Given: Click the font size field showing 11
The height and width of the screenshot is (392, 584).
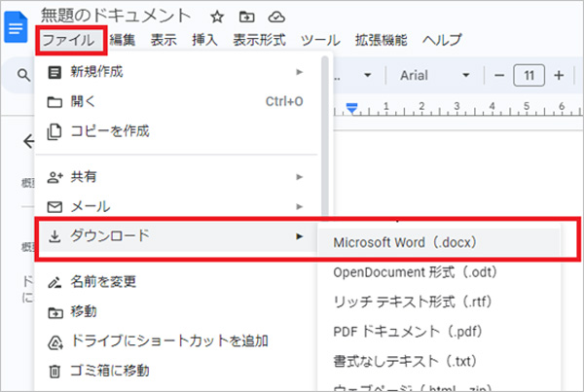Looking at the screenshot, I should pos(529,76).
